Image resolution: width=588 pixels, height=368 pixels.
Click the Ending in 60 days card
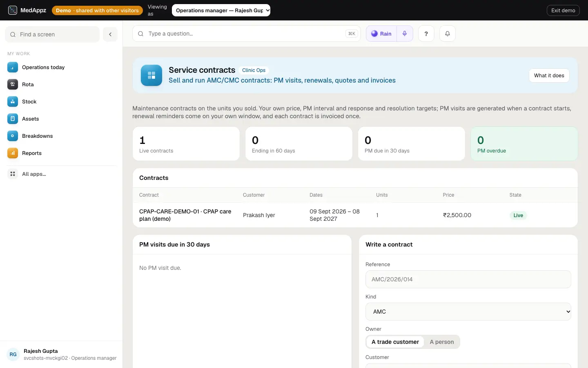(x=299, y=144)
